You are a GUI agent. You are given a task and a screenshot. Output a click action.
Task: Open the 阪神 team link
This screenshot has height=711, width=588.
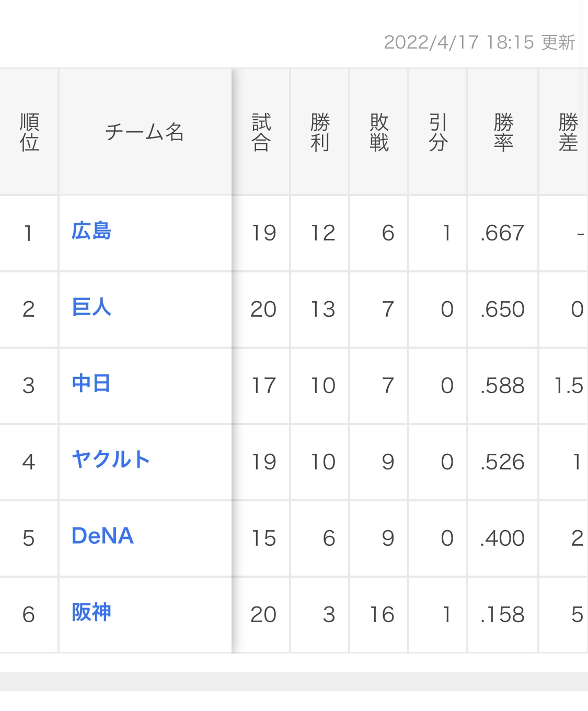tap(91, 613)
